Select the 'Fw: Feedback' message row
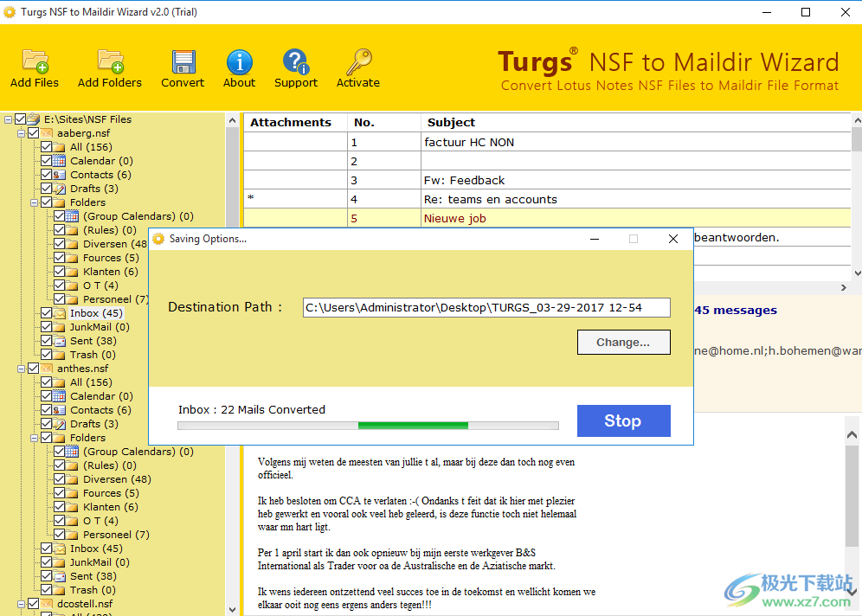This screenshot has width=862, height=616. coord(548,180)
